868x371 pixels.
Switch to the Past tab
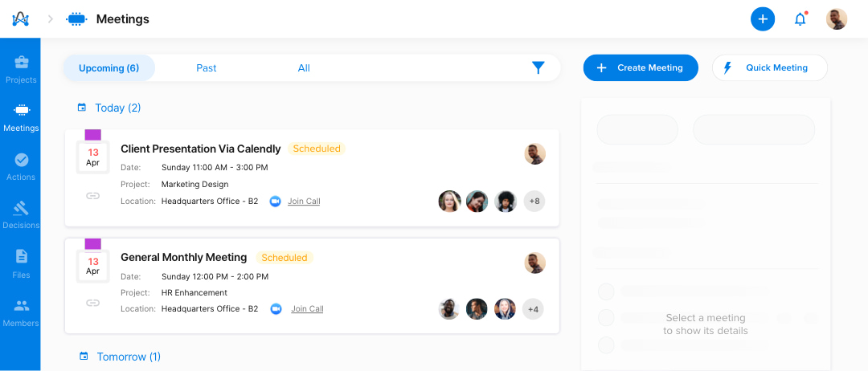206,68
